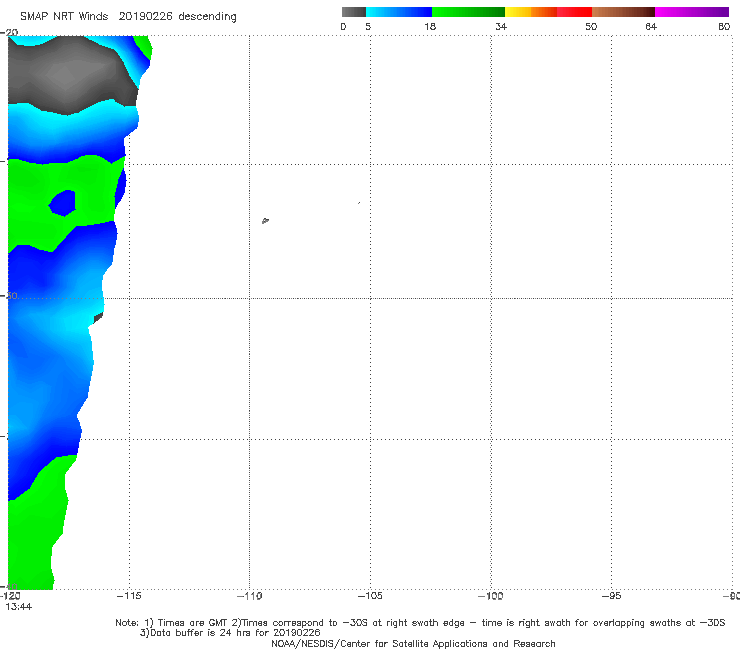
Task: Click the color bar label 64
Action: coord(651,26)
